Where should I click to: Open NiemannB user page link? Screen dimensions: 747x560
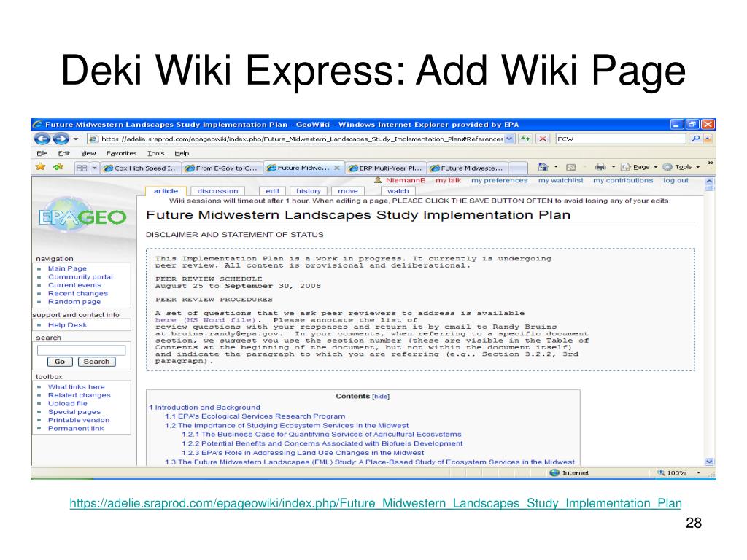[x=406, y=181]
